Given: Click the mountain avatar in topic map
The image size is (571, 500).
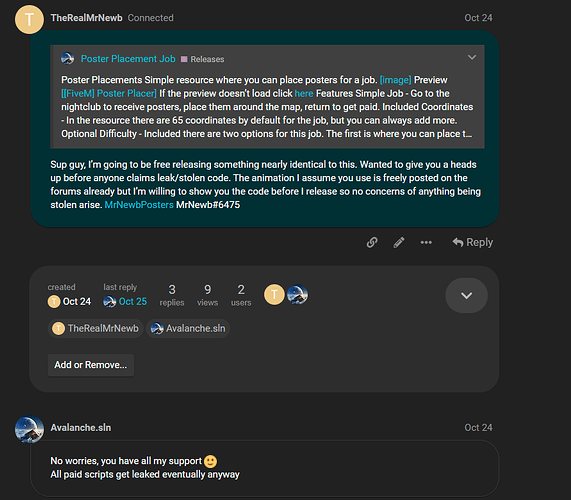Looking at the screenshot, I should click(298, 294).
